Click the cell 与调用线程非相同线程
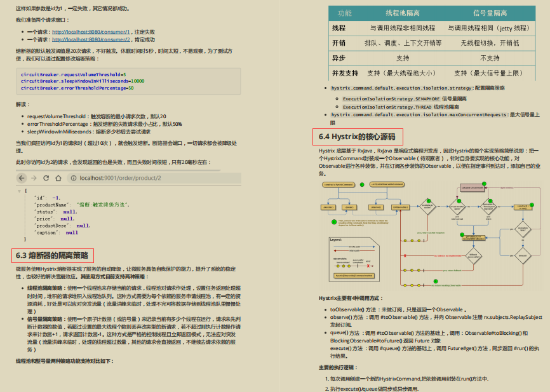 point(403,28)
